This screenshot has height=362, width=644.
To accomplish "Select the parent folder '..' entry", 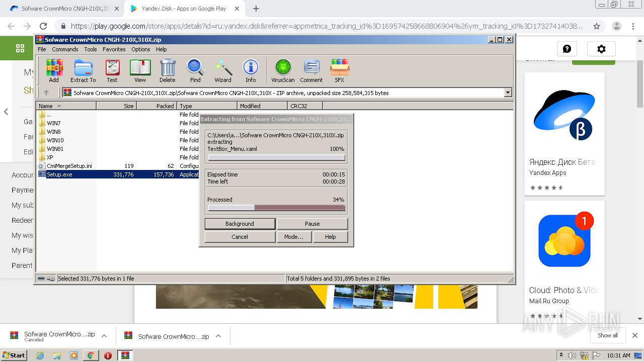I will click(x=49, y=115).
